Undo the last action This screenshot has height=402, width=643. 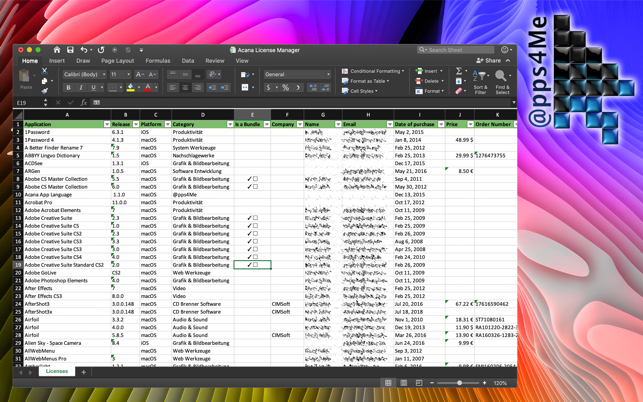(x=84, y=50)
